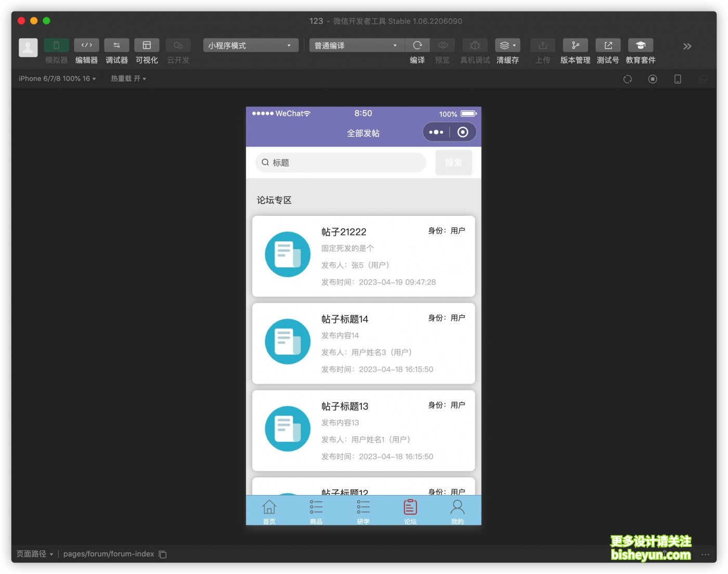The image size is (728, 574).
Task: Click the search magnifier icon
Action: pyautogui.click(x=265, y=162)
